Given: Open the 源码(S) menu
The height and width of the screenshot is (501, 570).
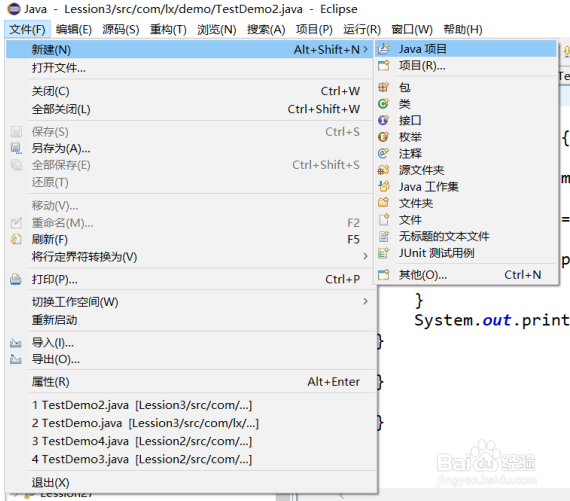Looking at the screenshot, I should click(x=121, y=29).
